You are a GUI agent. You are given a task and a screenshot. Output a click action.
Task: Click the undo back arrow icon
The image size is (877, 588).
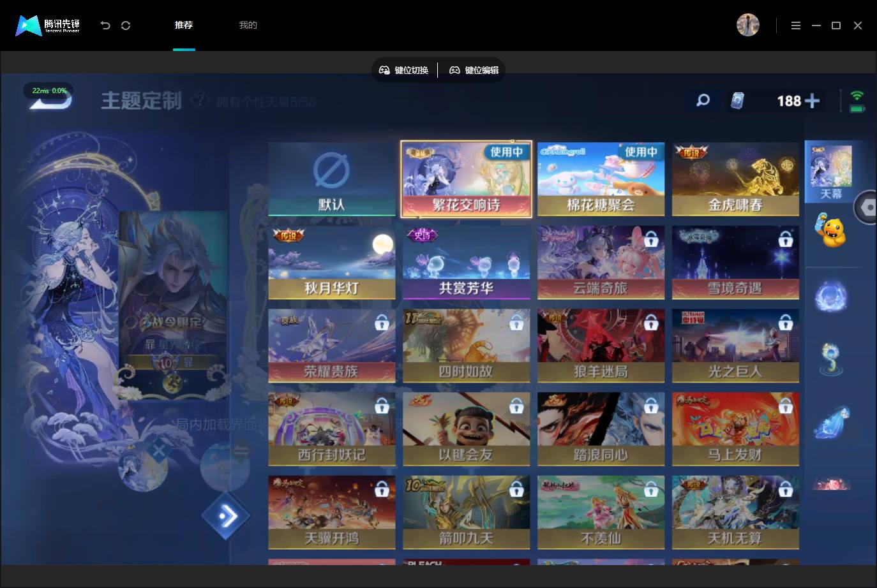pos(105,26)
